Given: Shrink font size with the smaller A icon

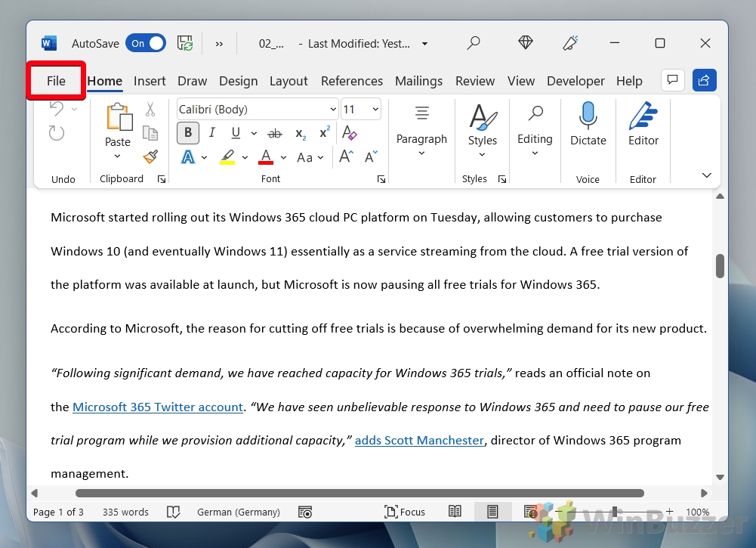Looking at the screenshot, I should [x=371, y=156].
